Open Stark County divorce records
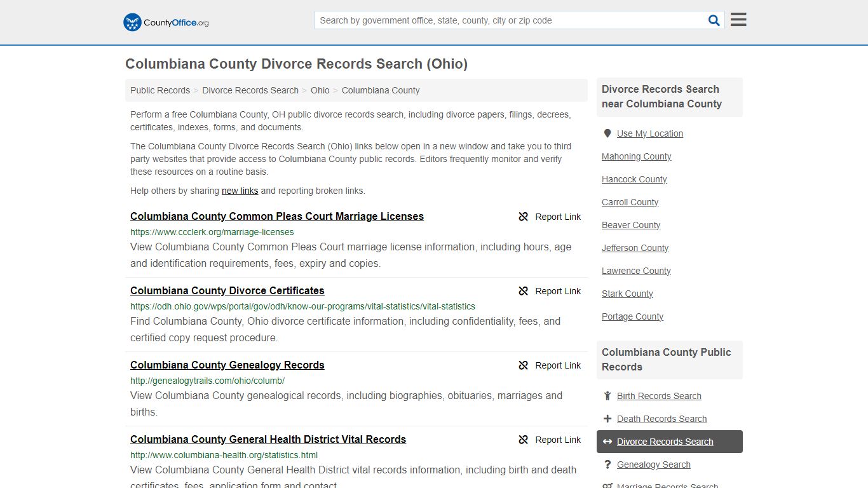 pyautogui.click(x=627, y=294)
